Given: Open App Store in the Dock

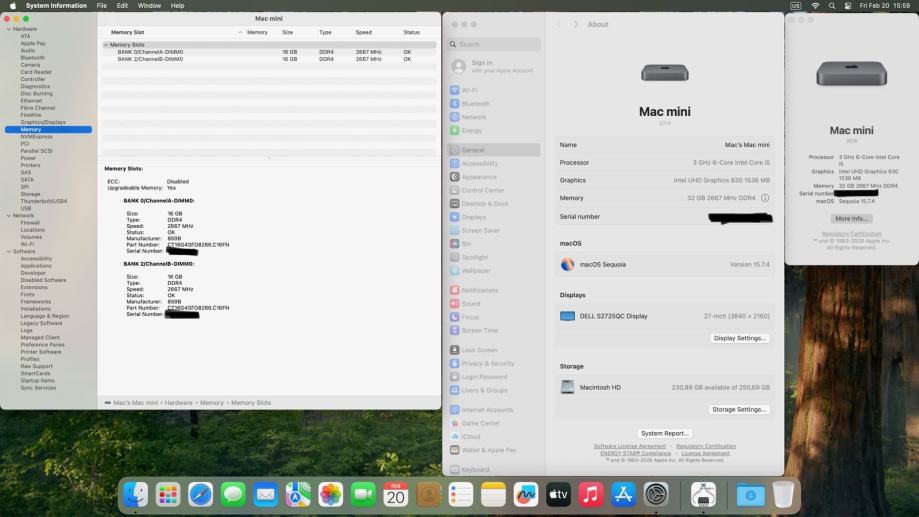Looking at the screenshot, I should pos(623,495).
